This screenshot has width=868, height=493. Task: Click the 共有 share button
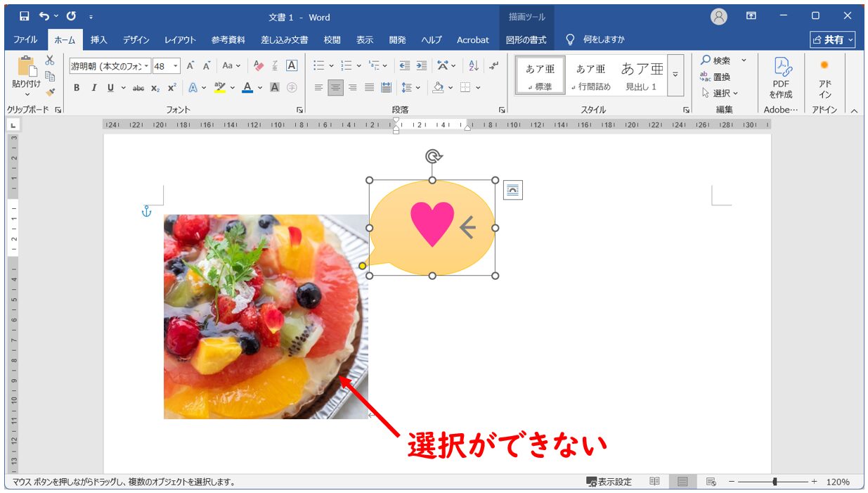[x=833, y=40]
